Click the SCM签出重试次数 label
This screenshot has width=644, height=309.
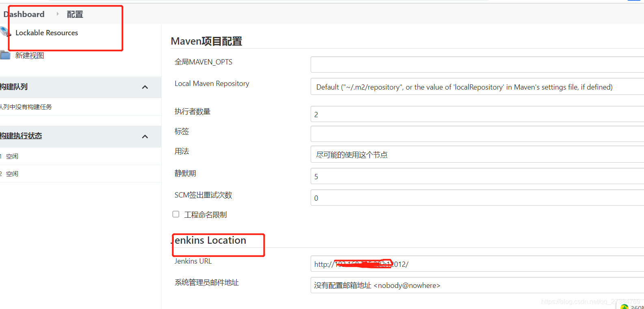[x=203, y=195]
